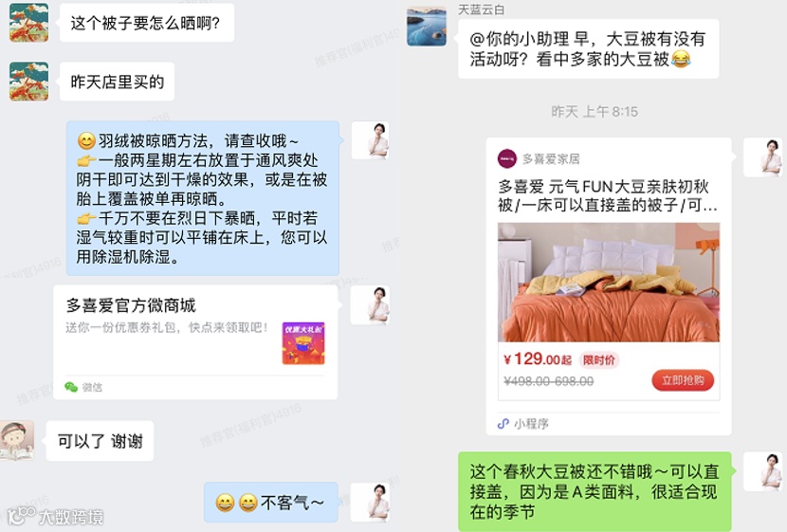787x532 pixels.
Task: Select the @你的小助理 message bubble
Action: (x=588, y=48)
